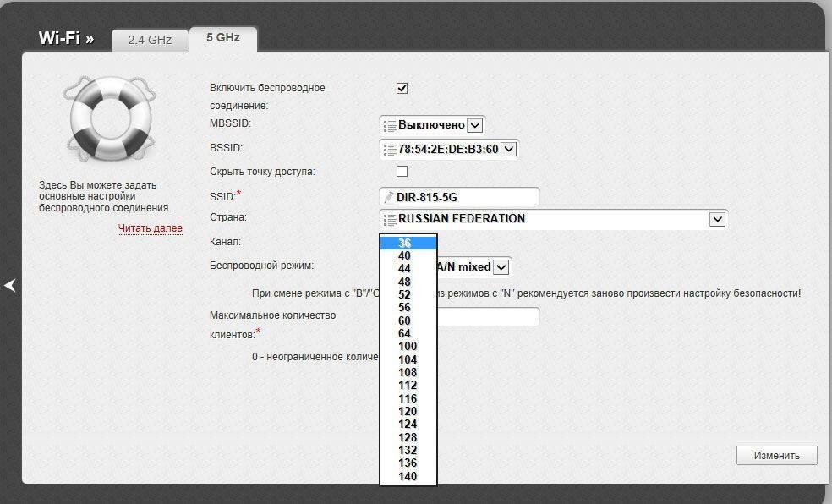Click the SSID text field DIR-815-5G
Screen dimensions: 832x504
pyautogui.click(x=465, y=197)
